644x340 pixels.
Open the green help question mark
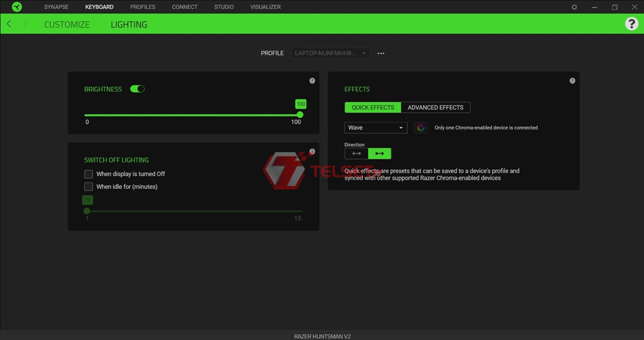coord(631,24)
